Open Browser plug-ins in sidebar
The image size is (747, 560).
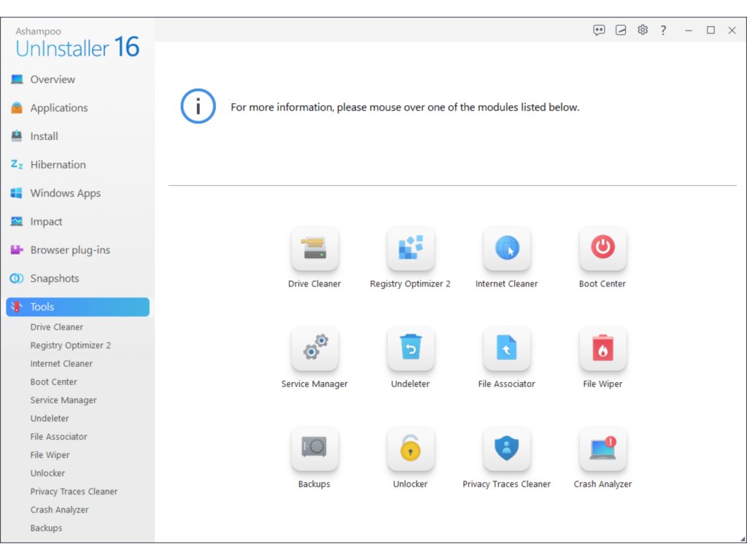[x=70, y=250]
